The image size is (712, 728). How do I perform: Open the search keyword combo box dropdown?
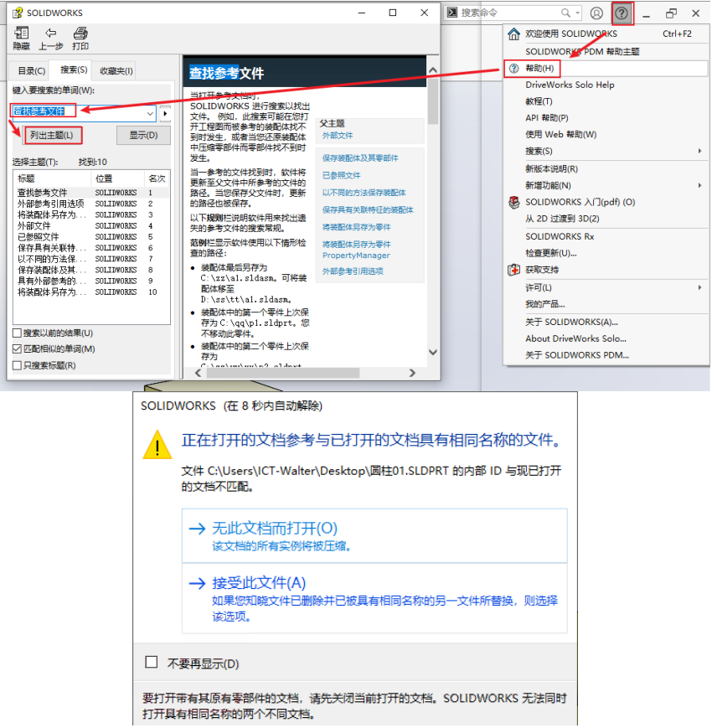pos(150,113)
